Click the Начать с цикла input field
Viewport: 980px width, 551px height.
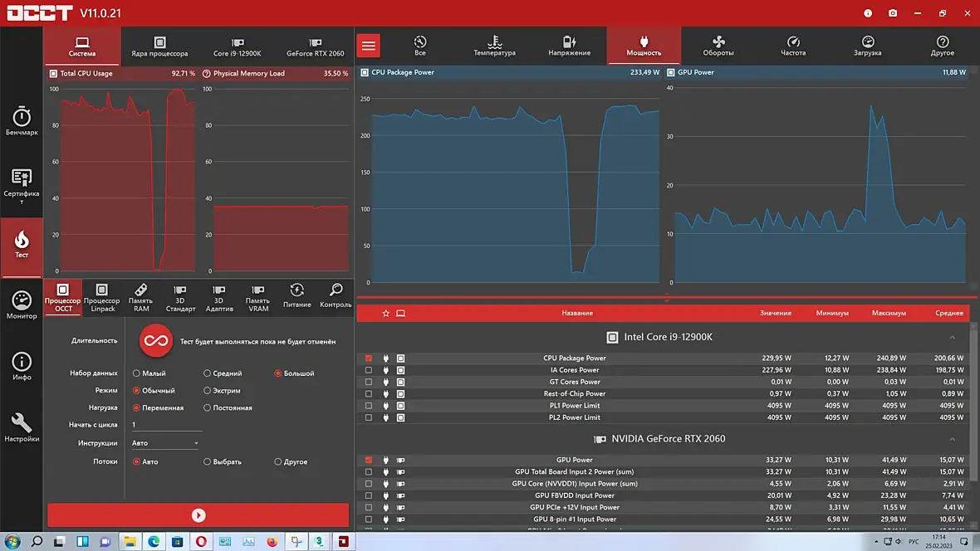click(166, 425)
